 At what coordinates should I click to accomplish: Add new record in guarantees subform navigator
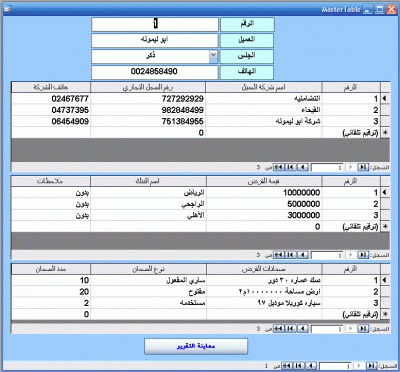pyautogui.click(x=279, y=329)
